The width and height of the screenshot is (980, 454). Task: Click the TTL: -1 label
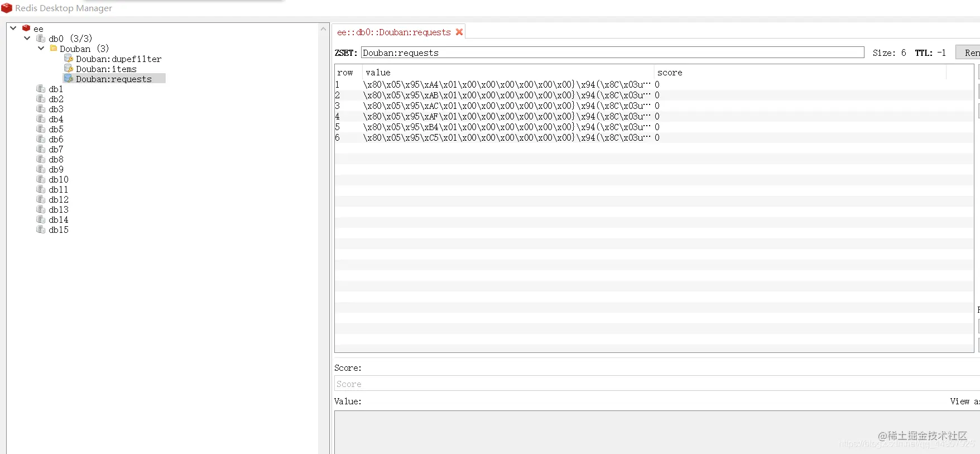pos(930,52)
